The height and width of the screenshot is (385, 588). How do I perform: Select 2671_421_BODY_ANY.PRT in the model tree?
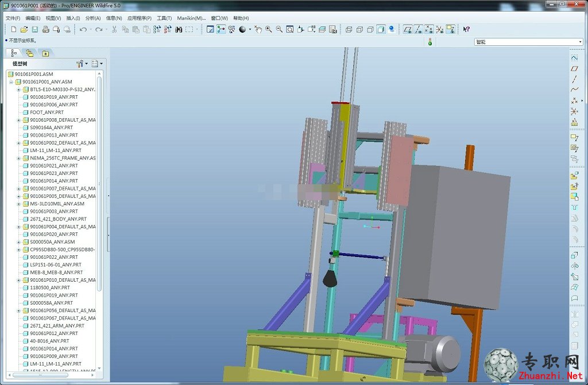[x=58, y=219]
